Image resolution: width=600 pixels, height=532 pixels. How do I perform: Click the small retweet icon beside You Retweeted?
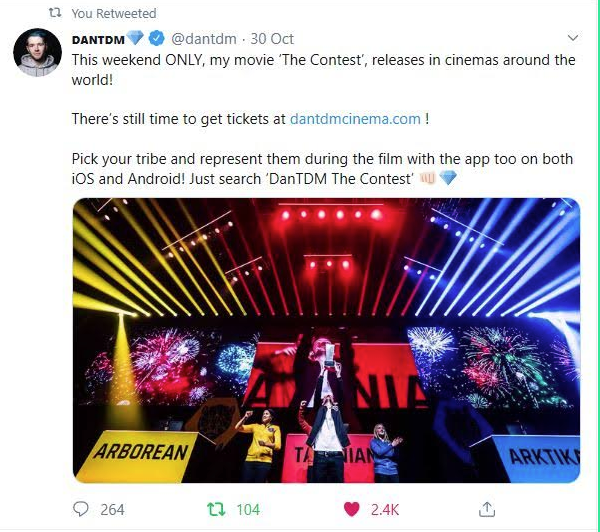click(55, 13)
